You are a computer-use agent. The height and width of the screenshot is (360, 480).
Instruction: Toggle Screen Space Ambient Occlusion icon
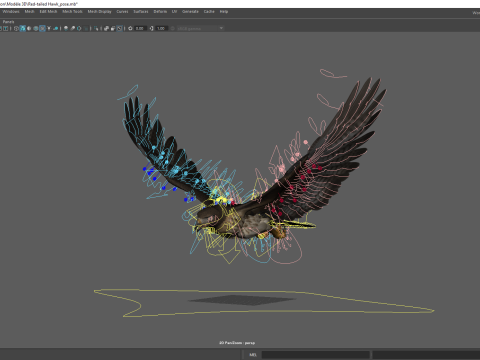[x=66, y=28]
